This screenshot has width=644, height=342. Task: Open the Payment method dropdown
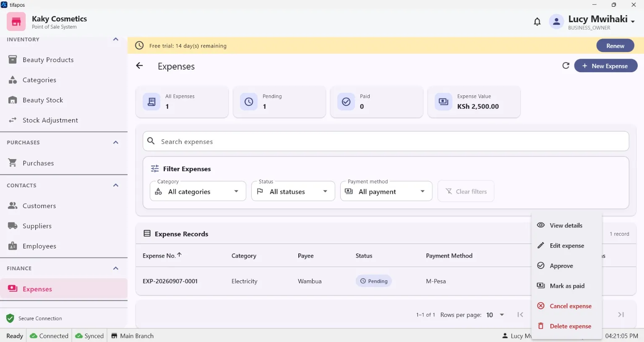click(x=386, y=191)
